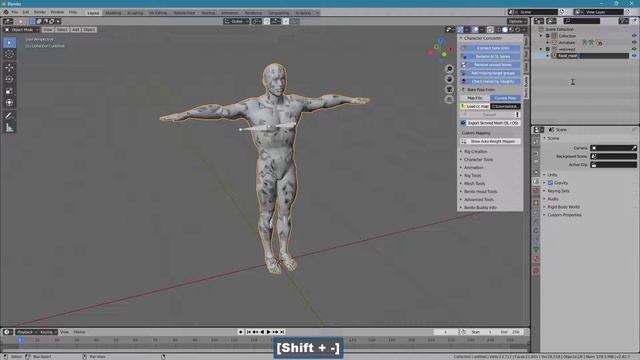Expand the Rigid Body World section
This screenshot has width=640, height=360.
point(563,207)
